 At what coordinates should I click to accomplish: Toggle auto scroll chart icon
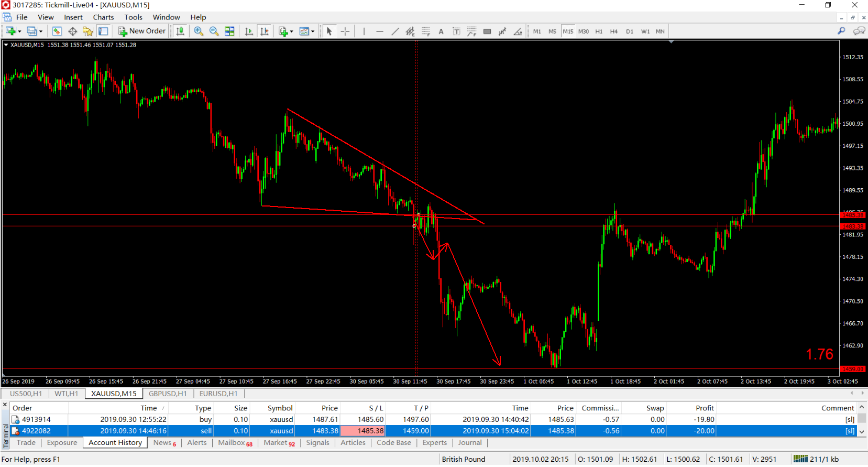(249, 31)
